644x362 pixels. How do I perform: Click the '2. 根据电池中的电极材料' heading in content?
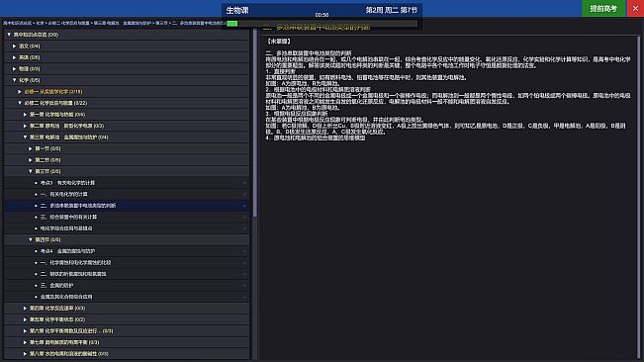tap(318, 89)
